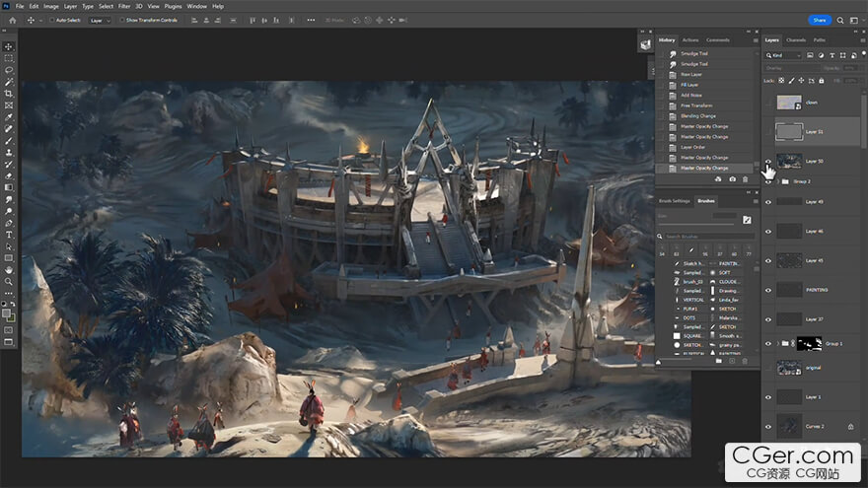Filter layers by adjustment layer icon
This screenshot has height=488, width=868.
pyautogui.click(x=821, y=55)
